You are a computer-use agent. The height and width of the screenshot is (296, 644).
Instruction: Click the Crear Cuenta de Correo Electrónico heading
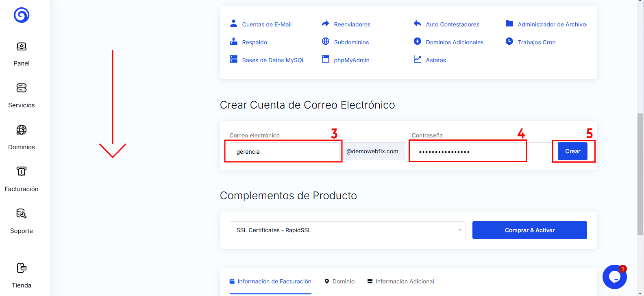pyautogui.click(x=307, y=105)
